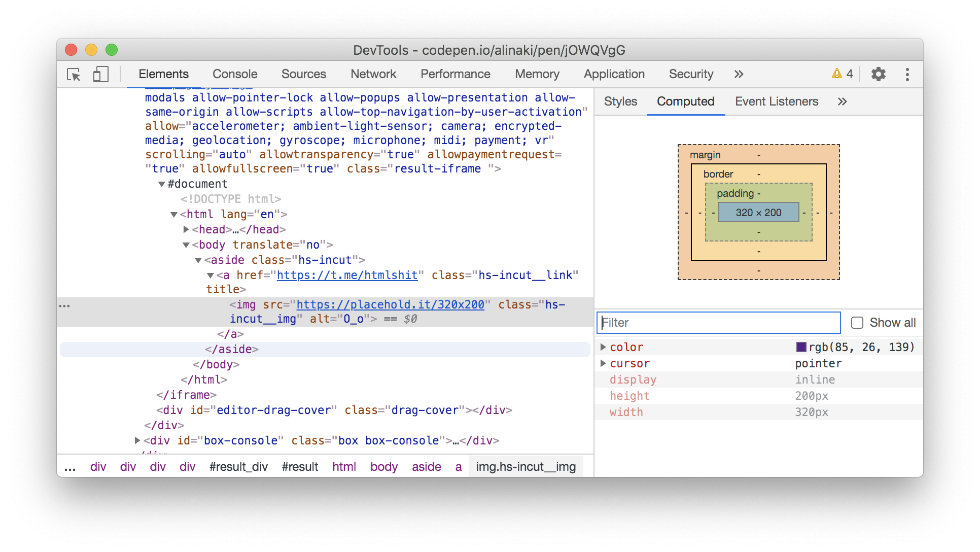Collapse the aside hs-incut element
The width and height of the screenshot is (980, 552).
[x=198, y=260]
